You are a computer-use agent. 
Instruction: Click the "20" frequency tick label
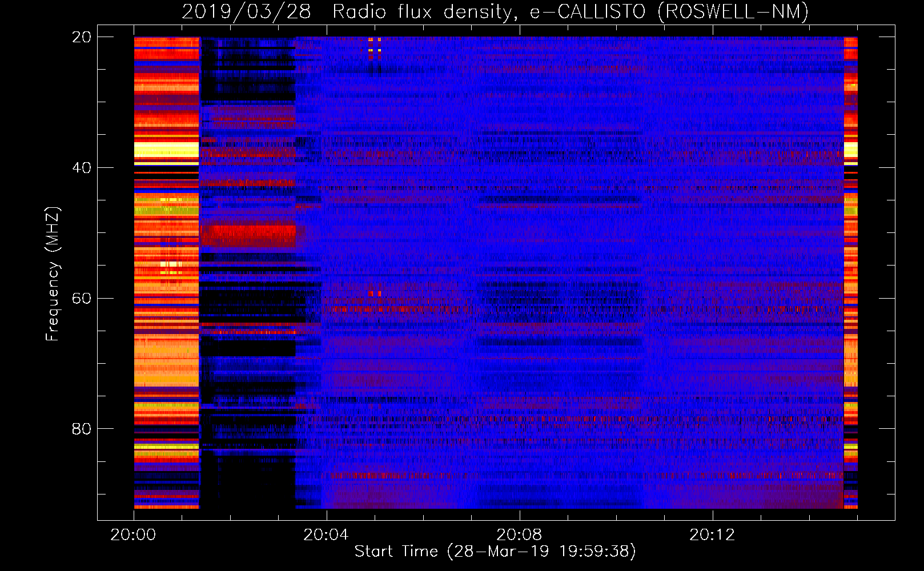[82, 37]
